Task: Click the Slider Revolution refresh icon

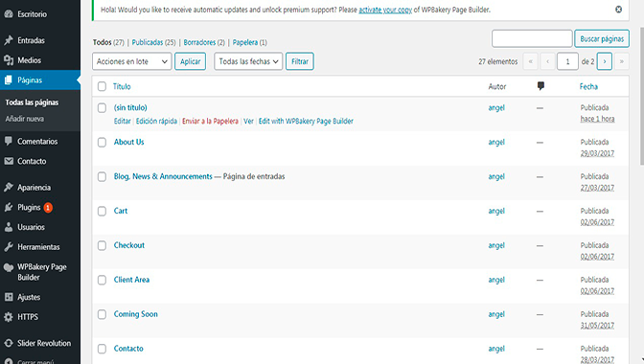Action: click(9, 343)
